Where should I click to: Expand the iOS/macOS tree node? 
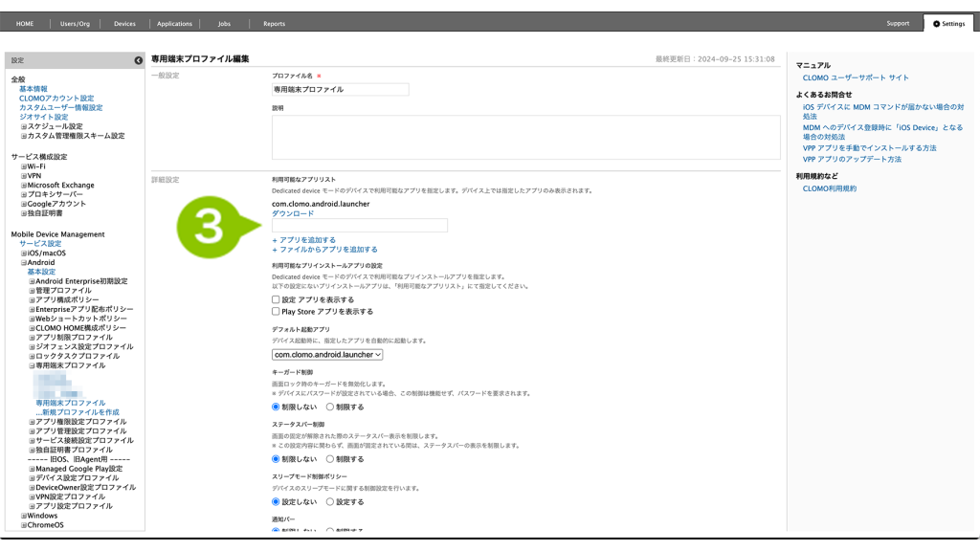[24, 253]
